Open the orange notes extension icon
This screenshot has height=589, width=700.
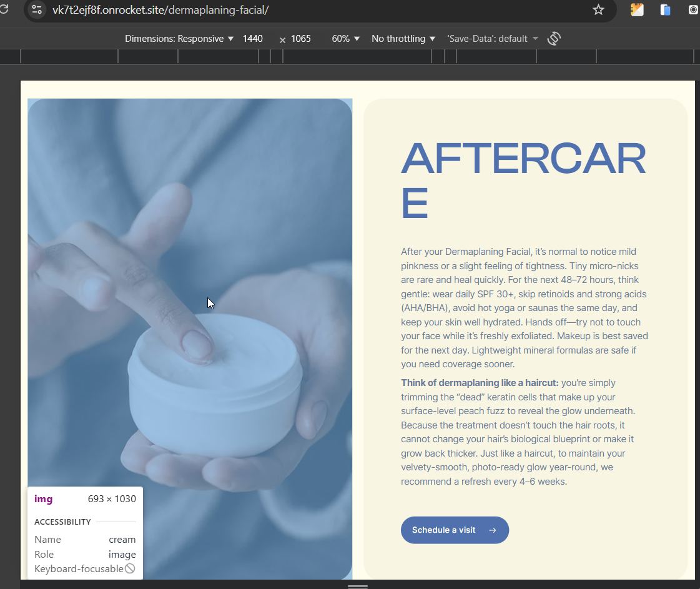(x=637, y=9)
